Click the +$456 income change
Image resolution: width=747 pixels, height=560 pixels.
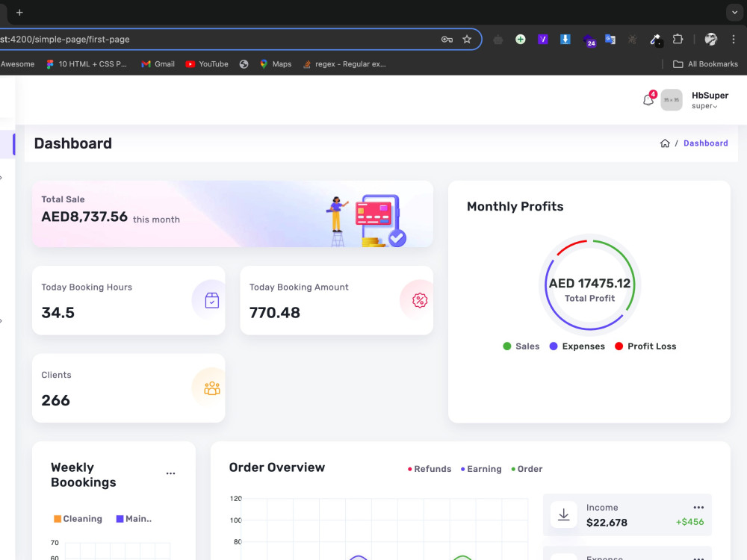(x=689, y=522)
